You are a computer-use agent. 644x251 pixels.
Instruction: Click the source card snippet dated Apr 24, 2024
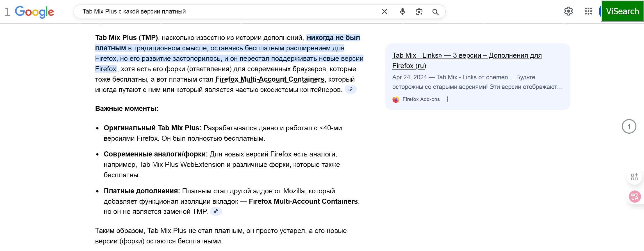[x=477, y=82]
